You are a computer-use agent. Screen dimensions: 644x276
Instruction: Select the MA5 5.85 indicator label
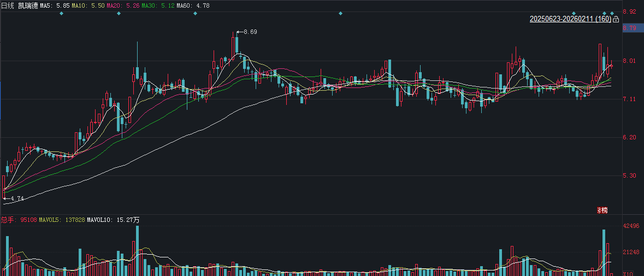pyautogui.click(x=55, y=5)
